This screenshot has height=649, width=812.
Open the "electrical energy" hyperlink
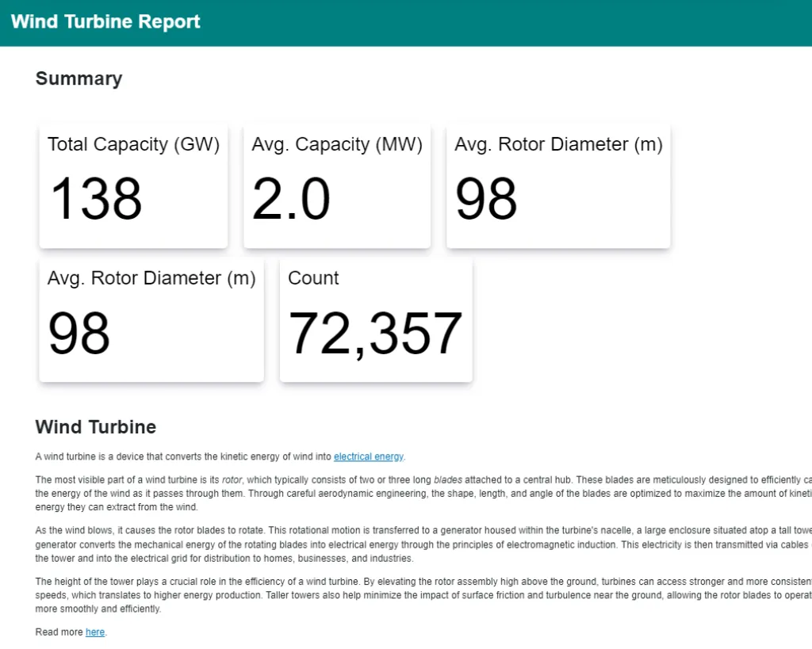coord(369,456)
